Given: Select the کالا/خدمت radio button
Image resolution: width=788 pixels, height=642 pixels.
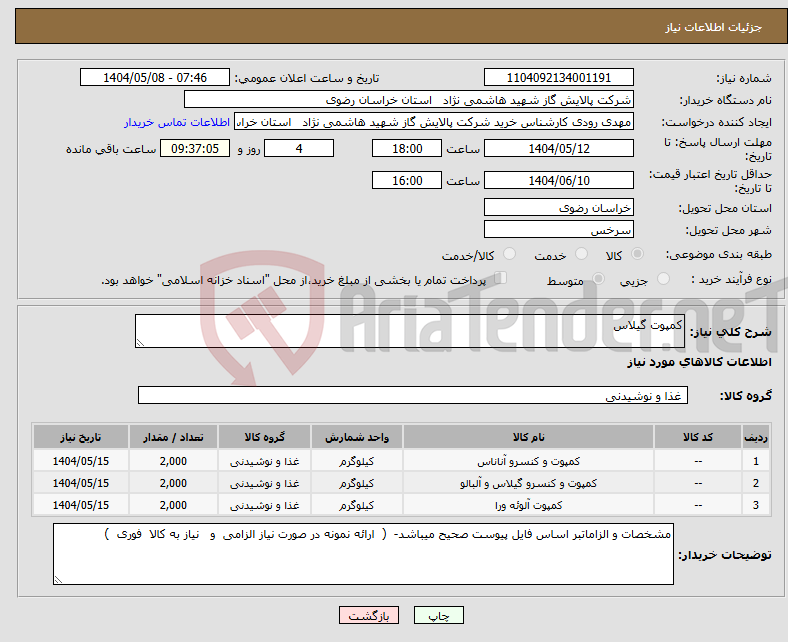Looking at the screenshot, I should click(510, 254).
